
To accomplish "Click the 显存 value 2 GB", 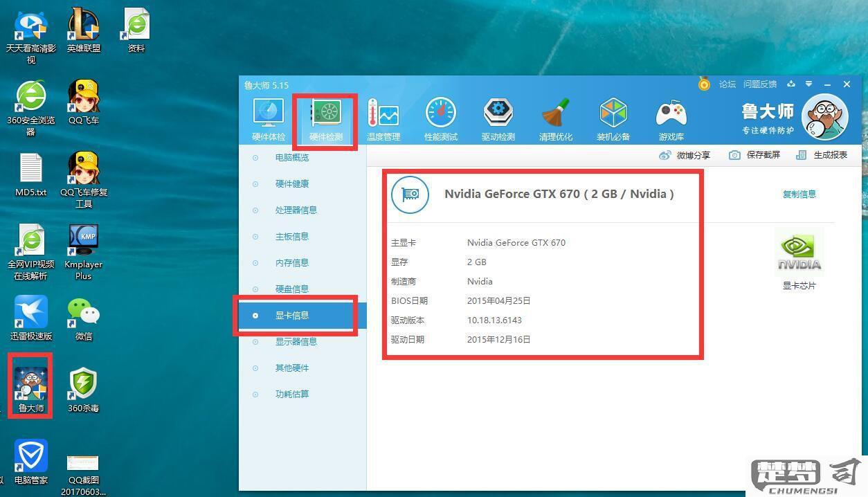I will [x=477, y=262].
